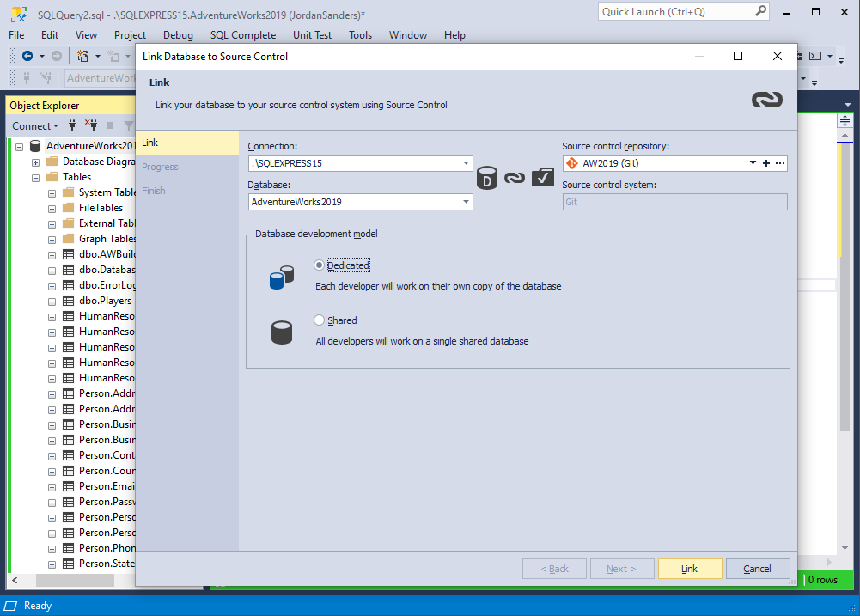Image resolution: width=860 pixels, height=616 pixels.
Task: Open the SQL Complete menu
Action: 243,35
